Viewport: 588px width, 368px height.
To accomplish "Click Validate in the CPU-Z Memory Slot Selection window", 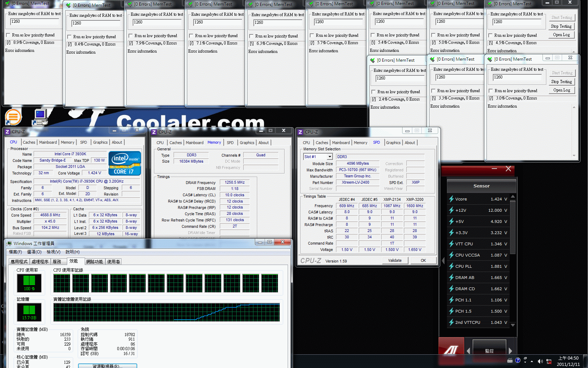I will point(395,260).
